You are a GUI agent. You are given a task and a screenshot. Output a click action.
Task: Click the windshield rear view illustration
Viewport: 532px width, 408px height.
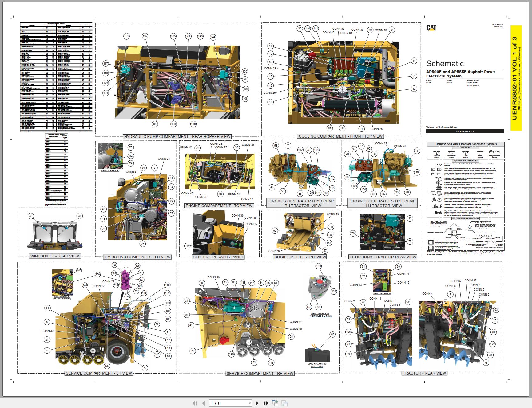click(x=55, y=235)
